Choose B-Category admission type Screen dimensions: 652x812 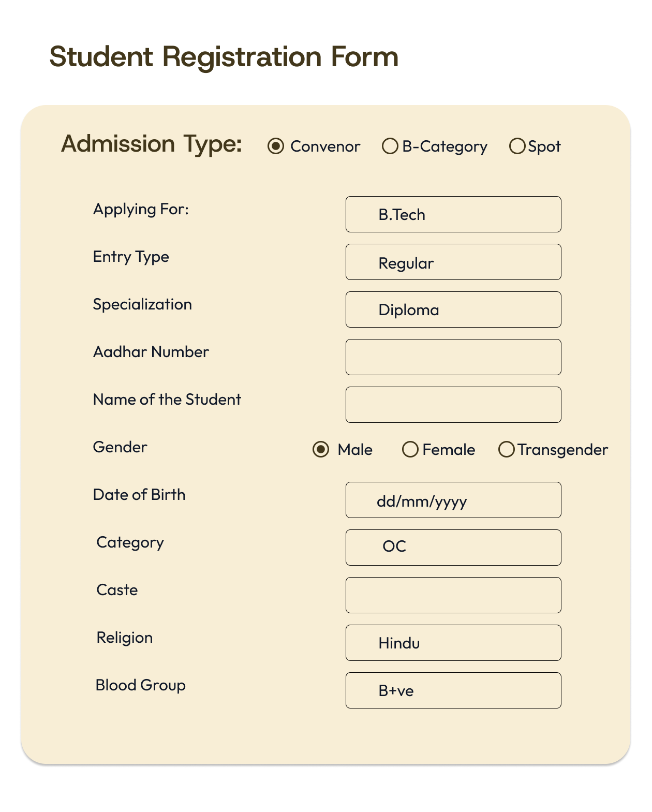(x=390, y=146)
